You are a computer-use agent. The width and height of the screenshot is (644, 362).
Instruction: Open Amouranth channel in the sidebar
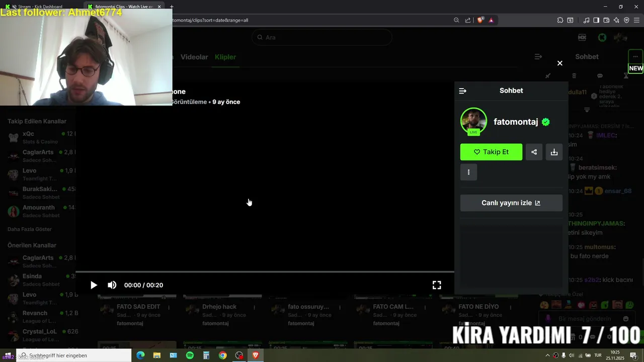pos(41,211)
